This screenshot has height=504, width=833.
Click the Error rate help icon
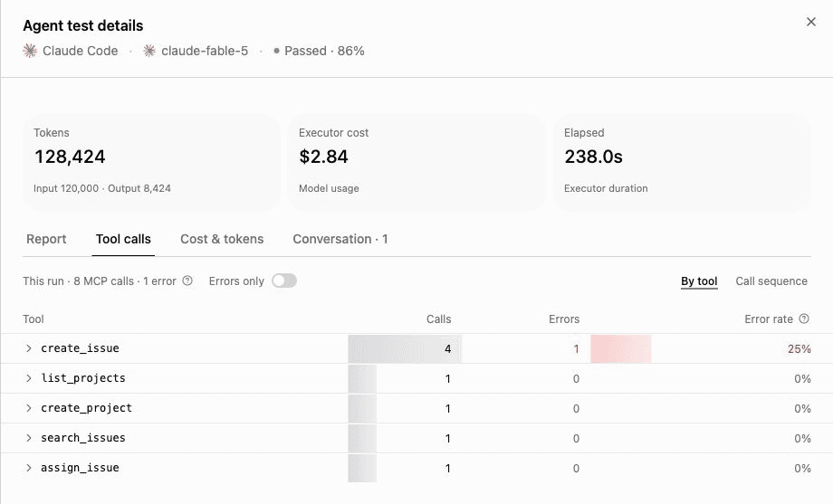point(804,319)
